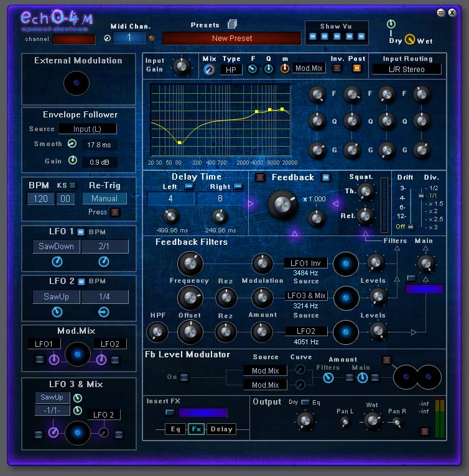The image size is (469, 476).
Task: Open the LFO1 Inv modulation source dropdown
Action: point(305,263)
